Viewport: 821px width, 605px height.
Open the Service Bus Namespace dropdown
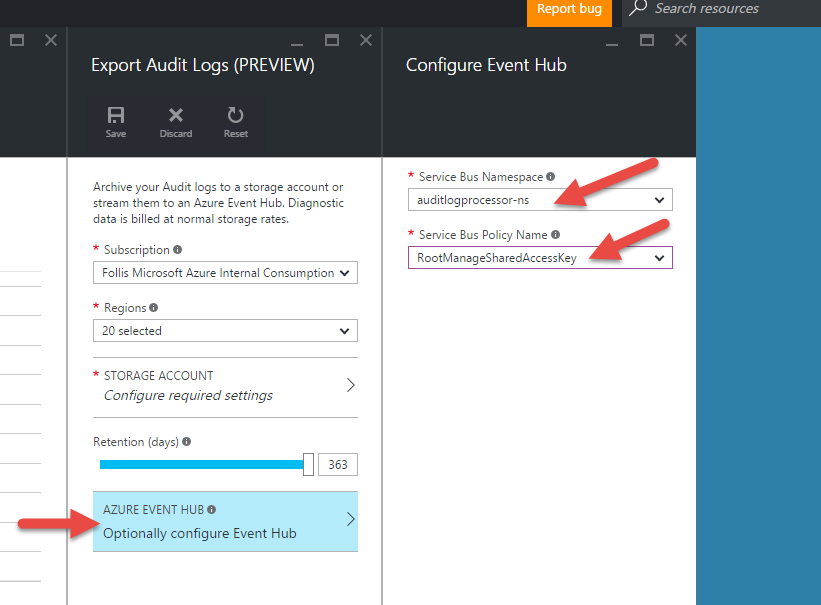pos(540,200)
